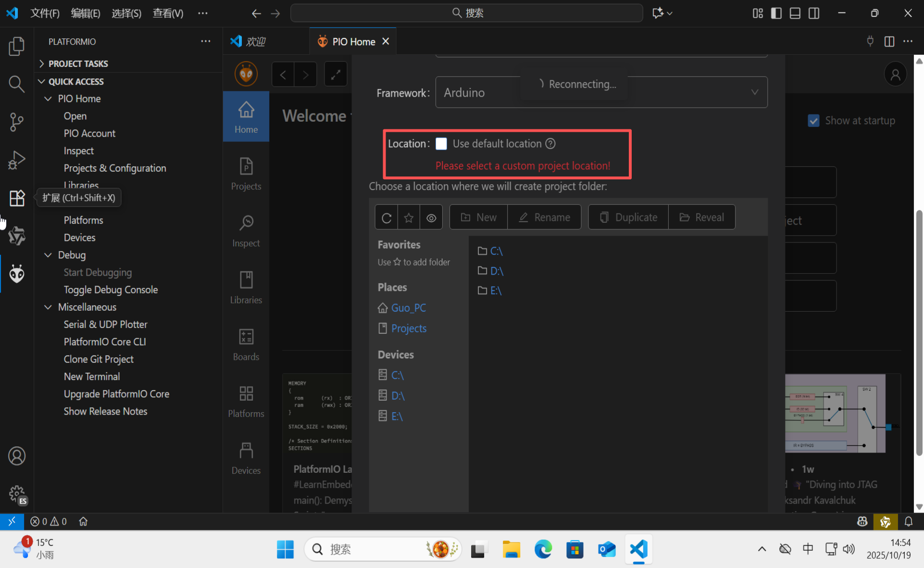Collapse the Debug section in Quick Access
Viewport: 924px width, 568px height.
[x=48, y=255]
